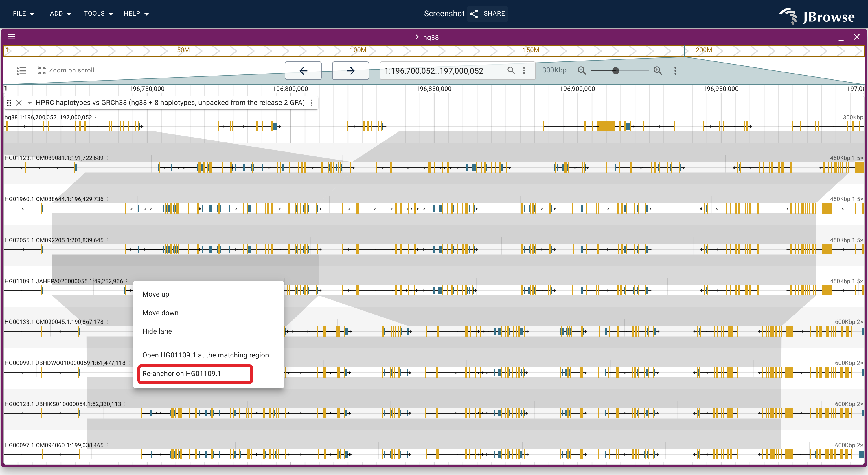Click the 196,900,000 ruler label
The image size is (868, 475).
coord(577,89)
